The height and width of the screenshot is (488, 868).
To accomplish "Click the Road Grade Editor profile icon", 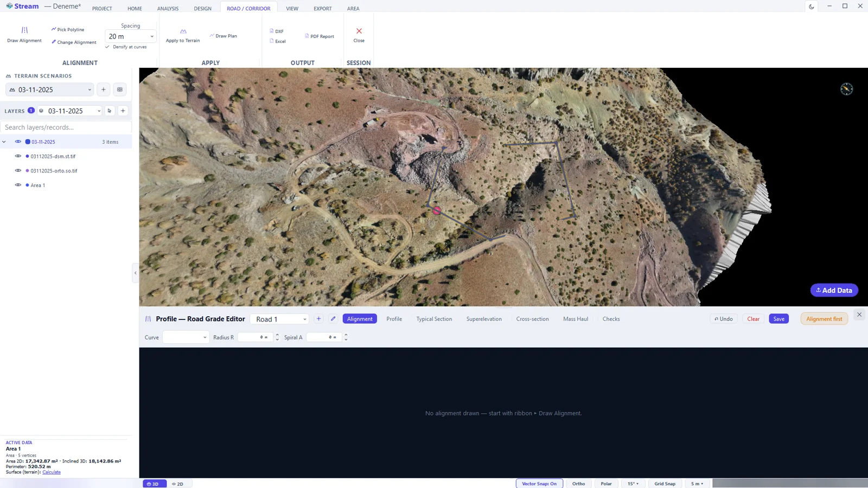I will [x=148, y=319].
